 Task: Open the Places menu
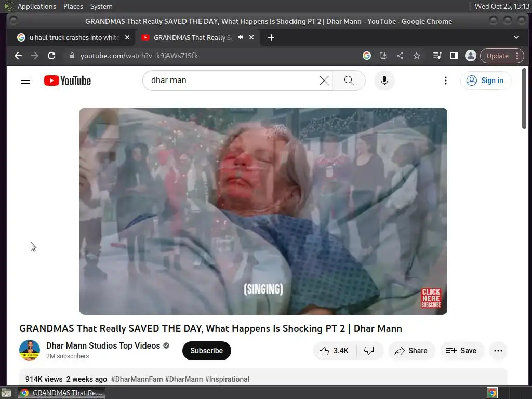click(x=73, y=6)
